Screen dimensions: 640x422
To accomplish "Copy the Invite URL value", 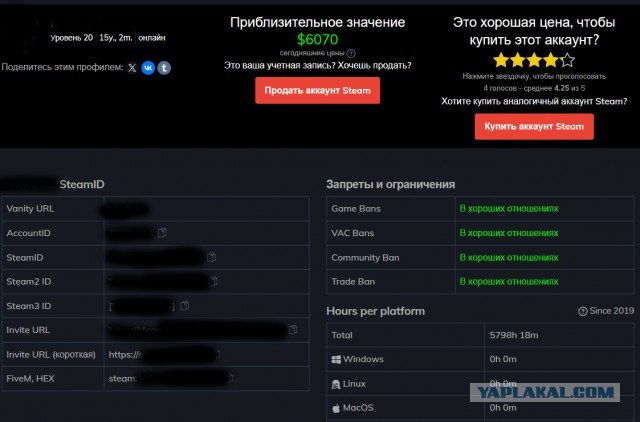I will tap(293, 329).
